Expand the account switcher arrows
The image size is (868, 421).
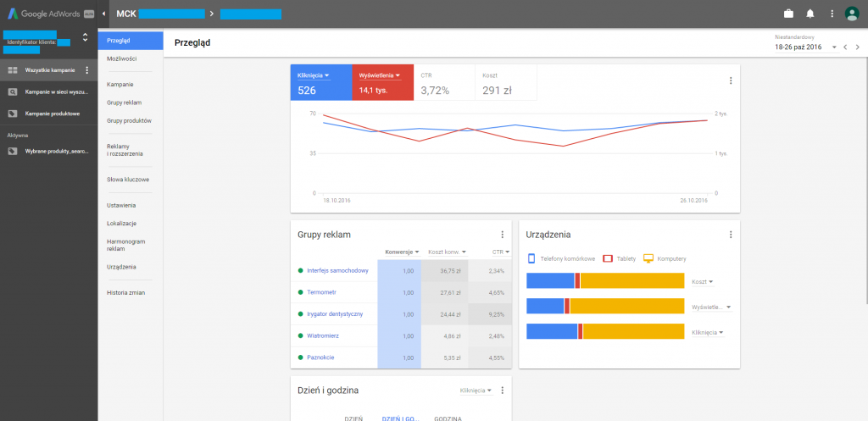85,37
